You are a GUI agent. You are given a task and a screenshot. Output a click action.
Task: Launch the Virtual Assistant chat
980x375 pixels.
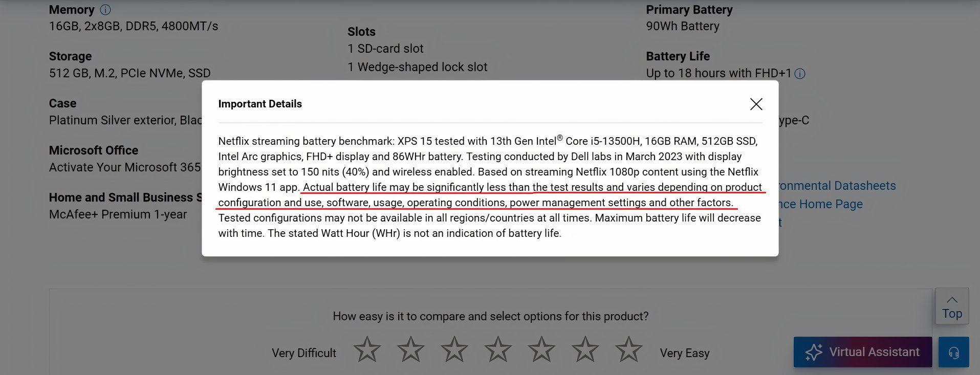point(862,352)
